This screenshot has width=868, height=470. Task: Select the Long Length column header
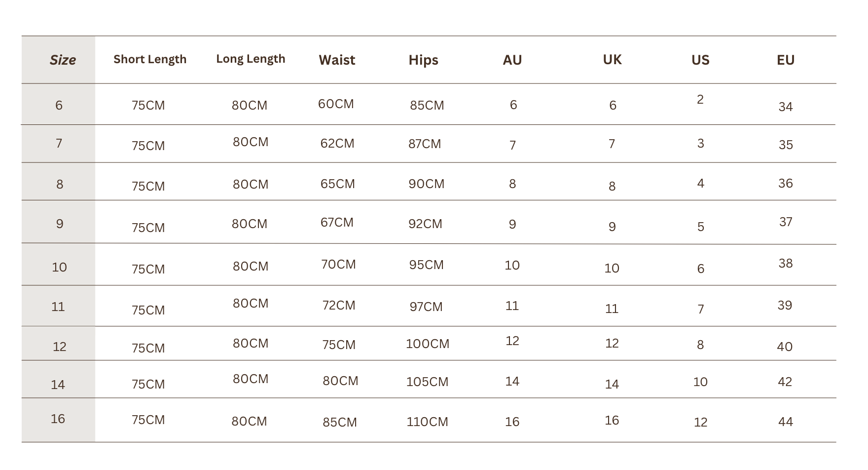[251, 59]
